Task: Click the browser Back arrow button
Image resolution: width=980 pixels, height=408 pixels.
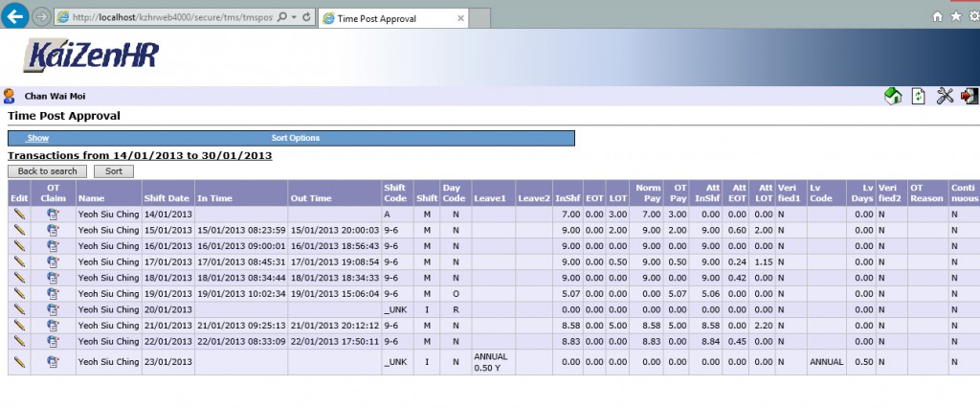Action: tap(16, 16)
